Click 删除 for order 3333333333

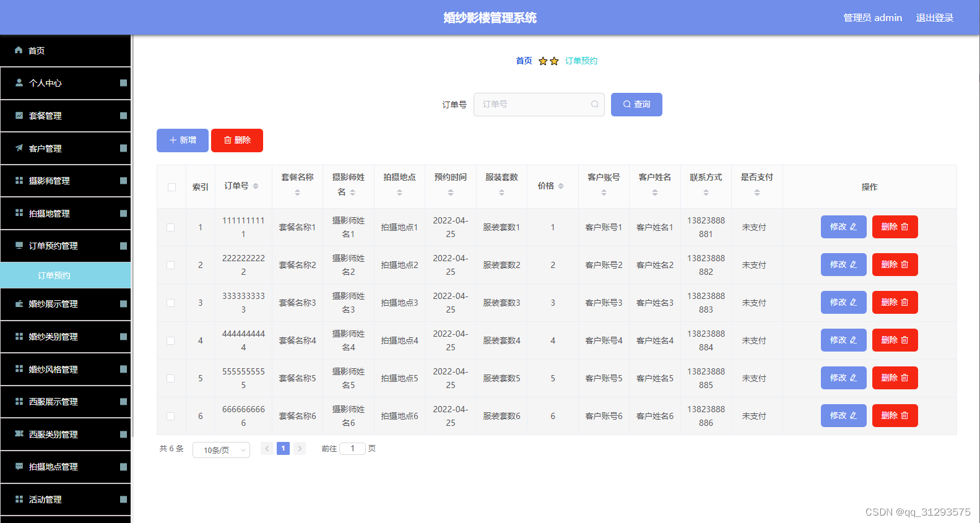click(x=895, y=302)
